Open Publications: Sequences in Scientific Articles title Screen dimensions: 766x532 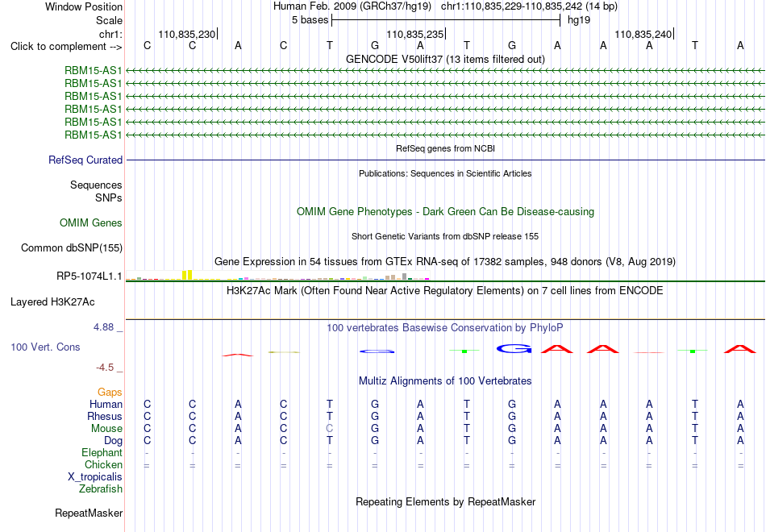(x=445, y=173)
